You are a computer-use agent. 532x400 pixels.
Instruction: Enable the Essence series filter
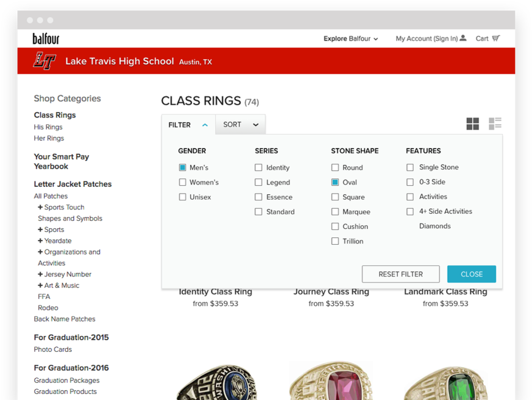[258, 197]
